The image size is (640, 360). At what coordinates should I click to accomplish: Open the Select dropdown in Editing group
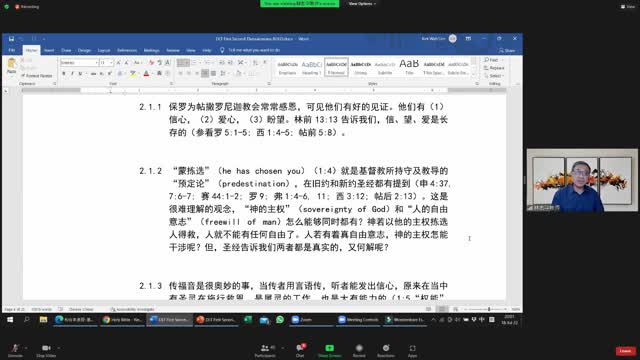494,76
